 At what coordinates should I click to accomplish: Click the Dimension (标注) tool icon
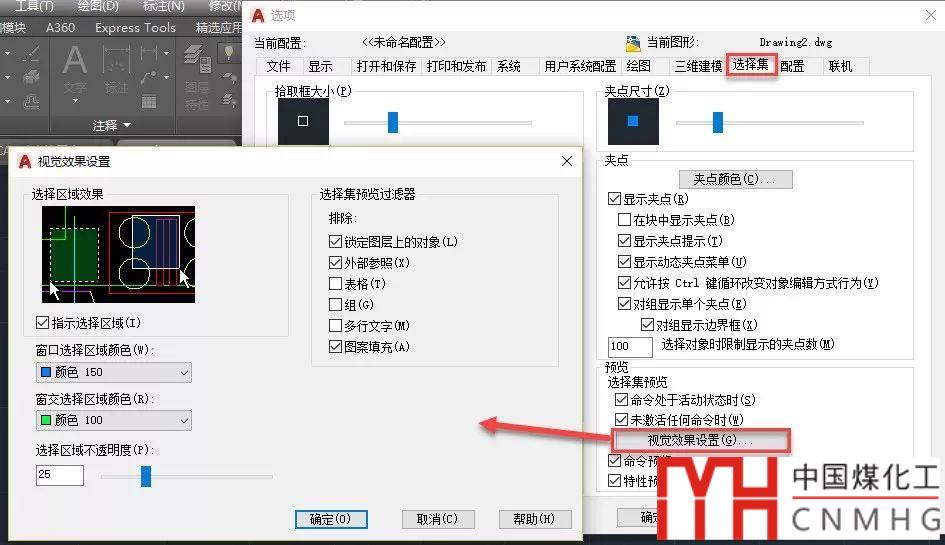116,60
